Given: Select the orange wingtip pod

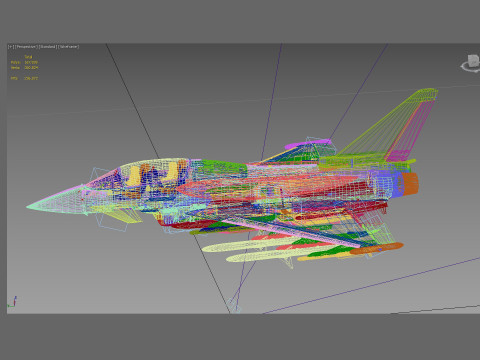Looking at the screenshot, I should tap(378, 249).
